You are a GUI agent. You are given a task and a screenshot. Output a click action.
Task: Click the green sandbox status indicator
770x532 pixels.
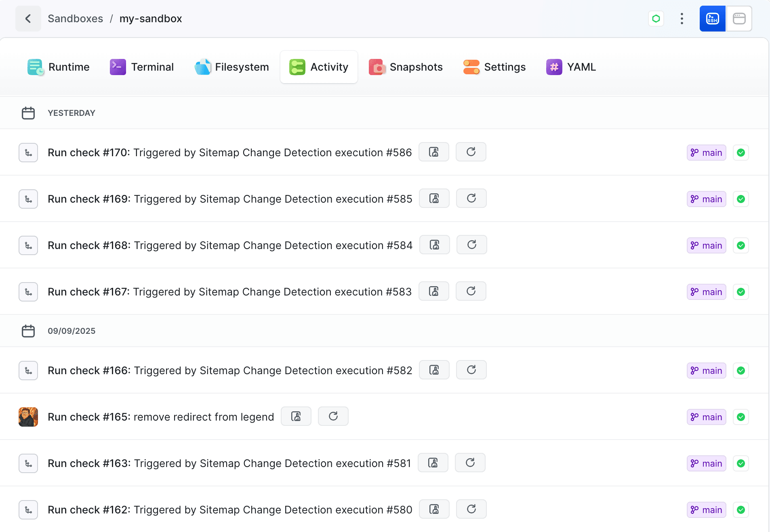click(656, 19)
